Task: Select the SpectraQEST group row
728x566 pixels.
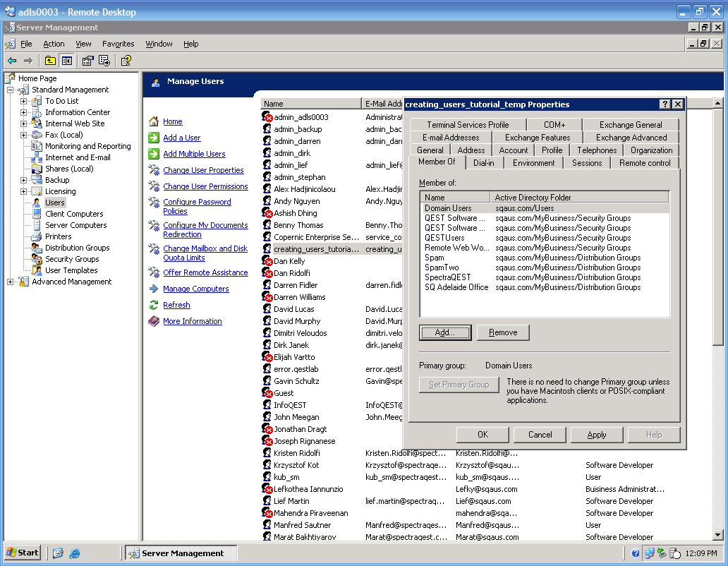Action: click(449, 277)
